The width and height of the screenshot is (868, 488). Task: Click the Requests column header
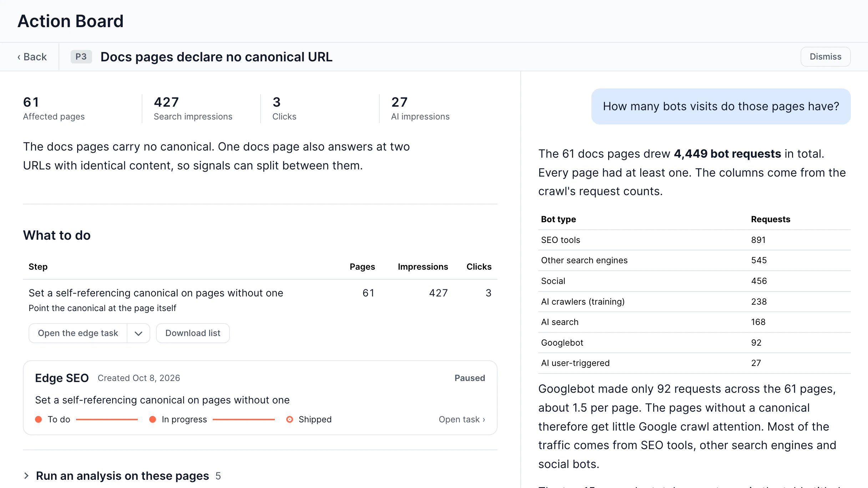pos(771,219)
